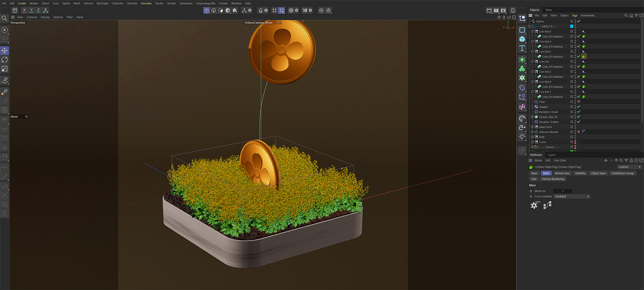Click Objects manager search icon
Image resolution: width=644 pixels, height=290 pixels.
click(x=626, y=15)
